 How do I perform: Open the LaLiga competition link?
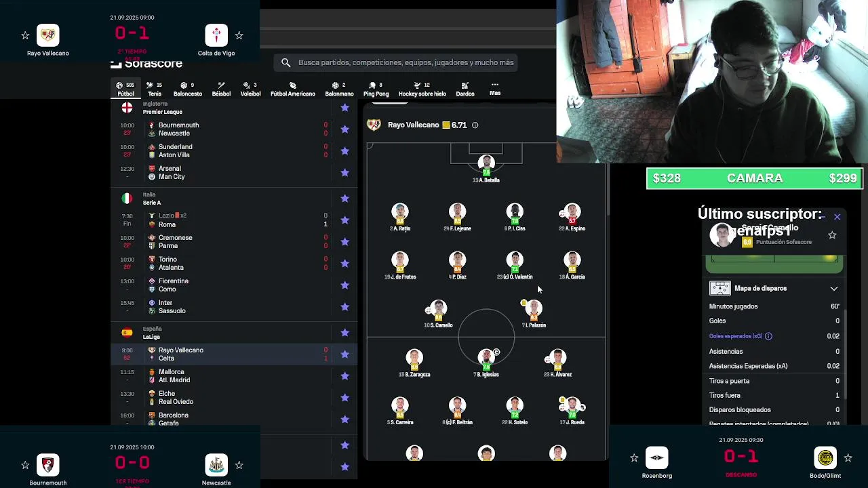click(151, 337)
